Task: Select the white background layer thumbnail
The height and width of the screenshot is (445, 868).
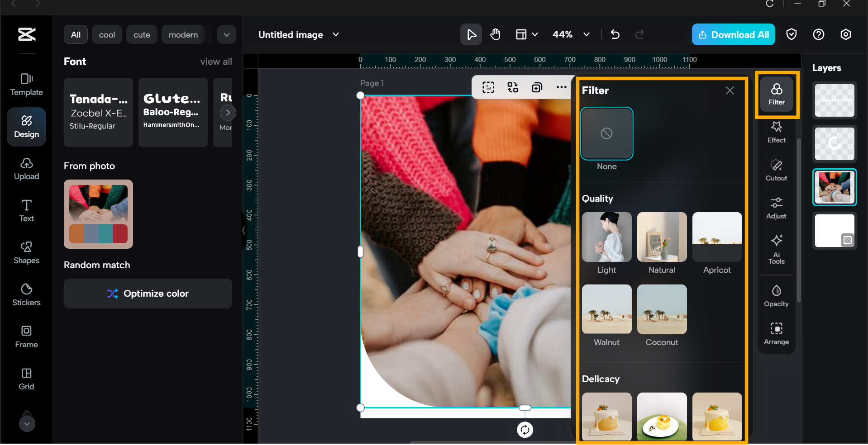Action: coord(835,231)
